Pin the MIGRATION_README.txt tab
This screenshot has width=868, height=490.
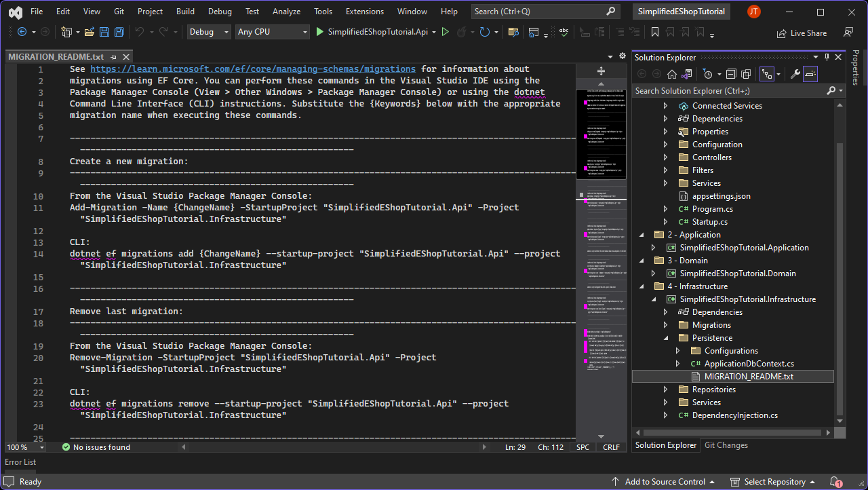pyautogui.click(x=113, y=58)
